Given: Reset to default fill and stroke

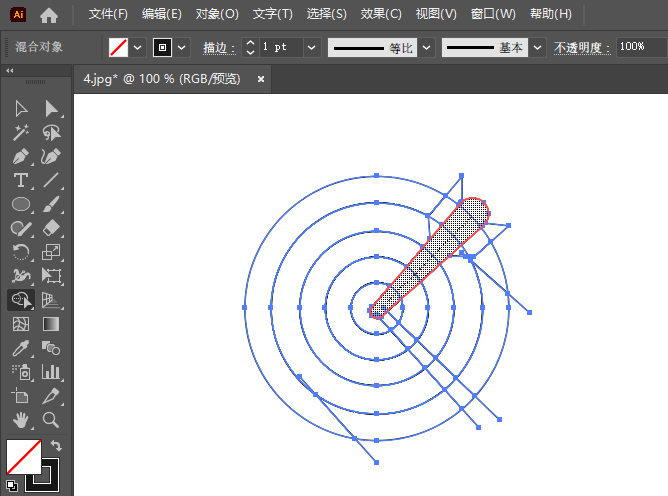Looking at the screenshot, I should tap(12, 485).
